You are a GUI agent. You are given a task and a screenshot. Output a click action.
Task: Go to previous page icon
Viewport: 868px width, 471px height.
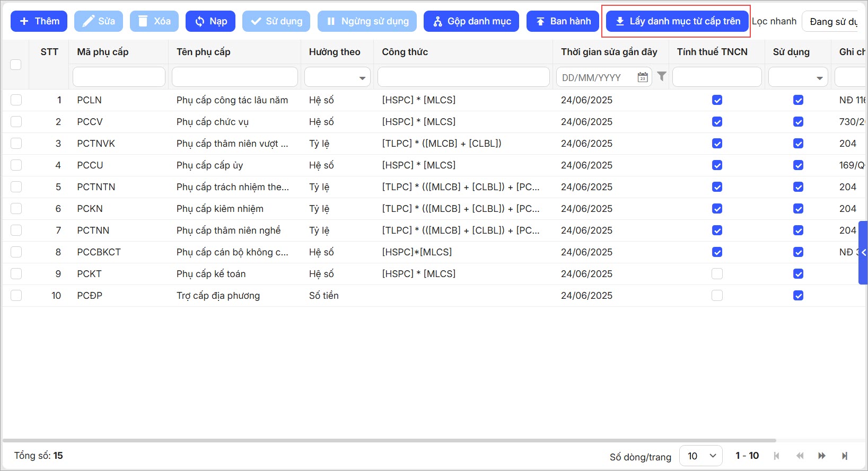coord(800,456)
